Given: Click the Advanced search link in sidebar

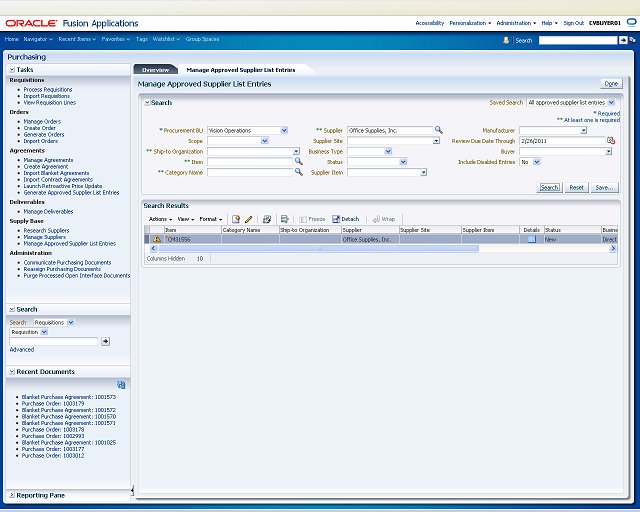Looking at the screenshot, I should click(x=22, y=349).
